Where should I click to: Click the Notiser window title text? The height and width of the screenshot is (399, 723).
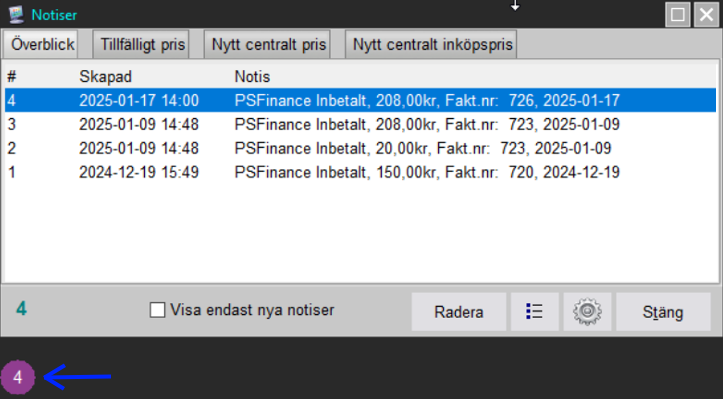click(x=54, y=15)
